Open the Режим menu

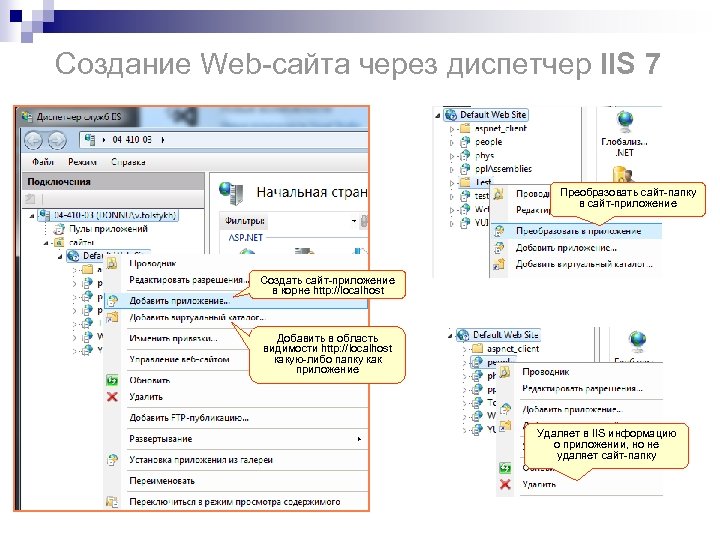(82, 162)
